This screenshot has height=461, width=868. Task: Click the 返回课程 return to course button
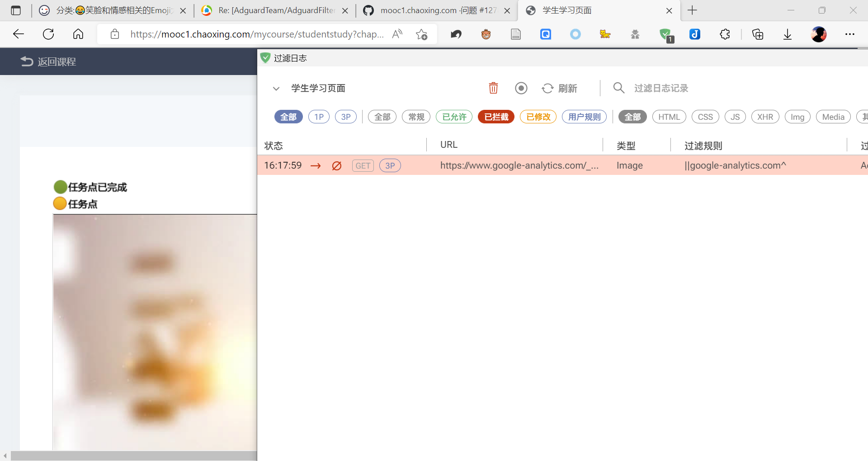click(47, 61)
